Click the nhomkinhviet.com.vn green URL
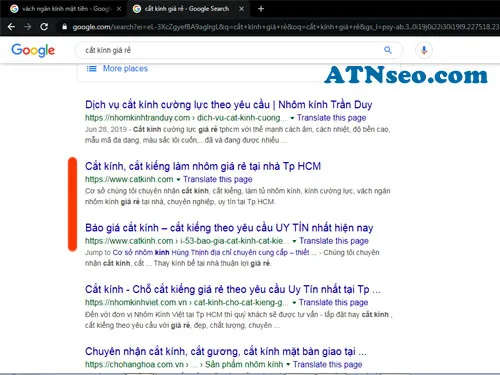500x375 pixels. 187,302
